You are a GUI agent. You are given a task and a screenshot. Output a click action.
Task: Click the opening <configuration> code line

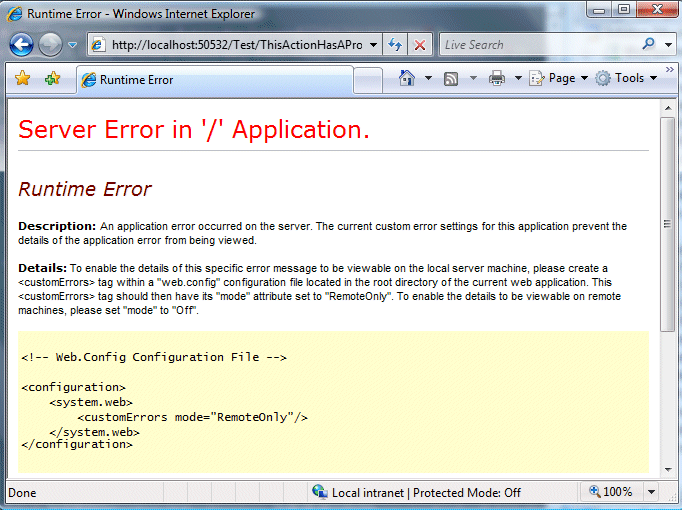click(x=74, y=387)
